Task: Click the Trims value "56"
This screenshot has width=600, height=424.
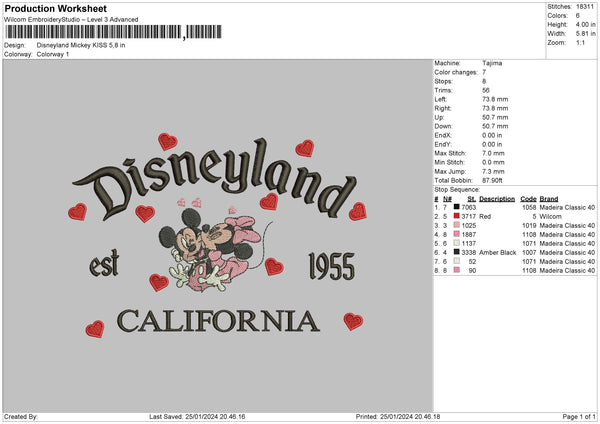Action: (x=486, y=90)
